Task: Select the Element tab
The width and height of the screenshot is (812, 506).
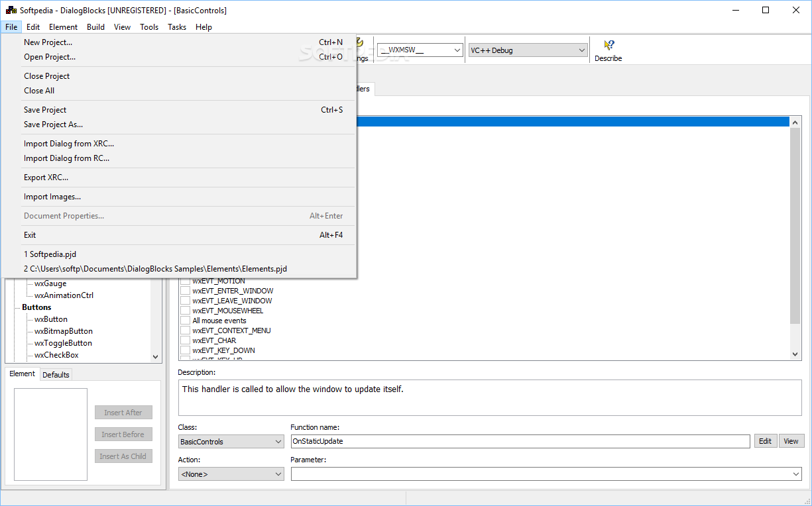Action: tap(22, 374)
